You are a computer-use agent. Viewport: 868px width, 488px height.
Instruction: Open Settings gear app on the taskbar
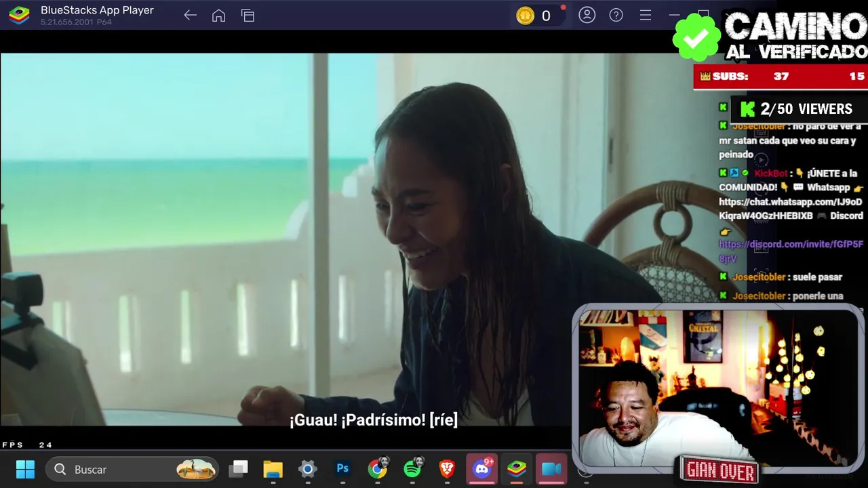308,469
